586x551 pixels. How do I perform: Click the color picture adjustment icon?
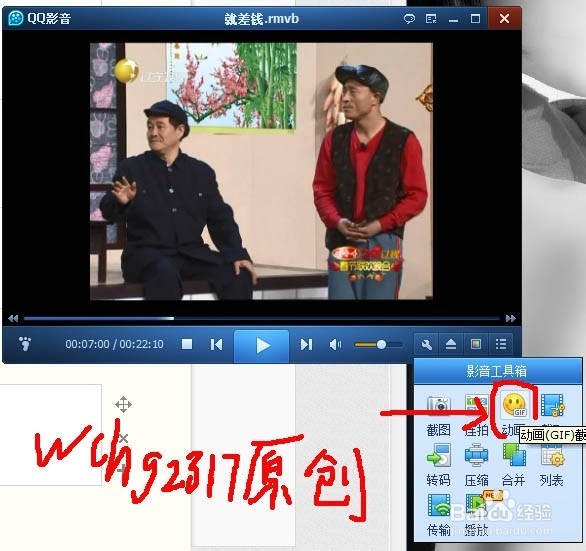(x=476, y=344)
